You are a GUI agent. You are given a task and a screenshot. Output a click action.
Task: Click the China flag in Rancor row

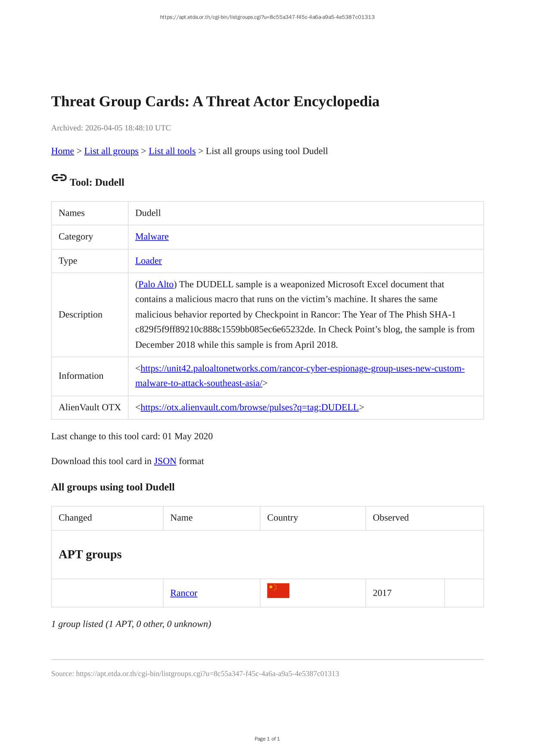click(x=278, y=591)
